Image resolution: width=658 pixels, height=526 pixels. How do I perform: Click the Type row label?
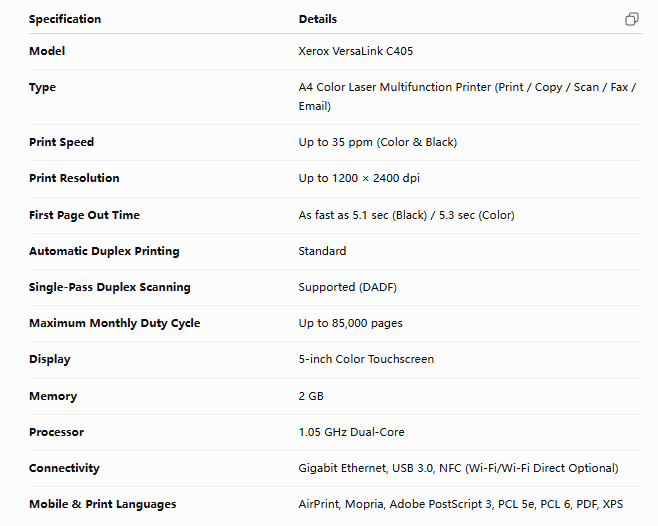pyautogui.click(x=42, y=88)
